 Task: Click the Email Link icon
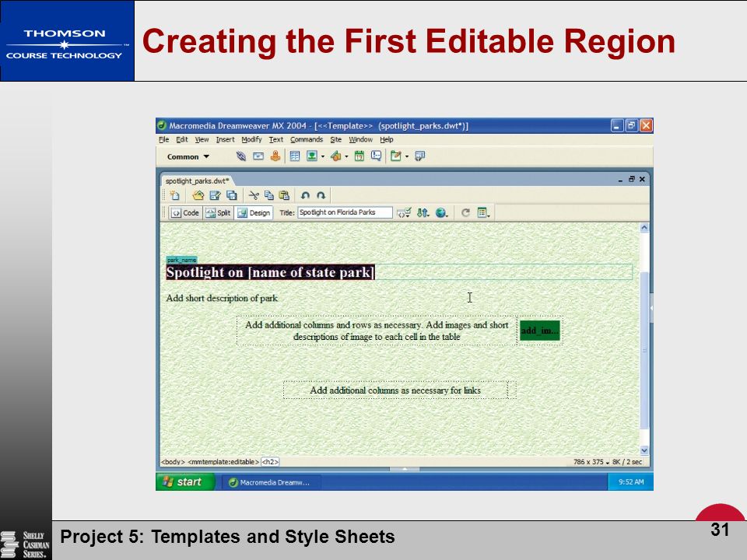pyautogui.click(x=258, y=156)
